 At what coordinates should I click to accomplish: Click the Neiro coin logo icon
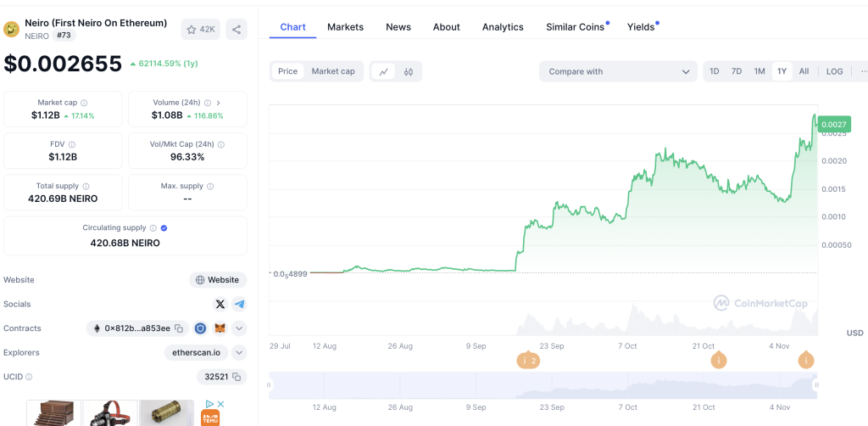pos(12,30)
